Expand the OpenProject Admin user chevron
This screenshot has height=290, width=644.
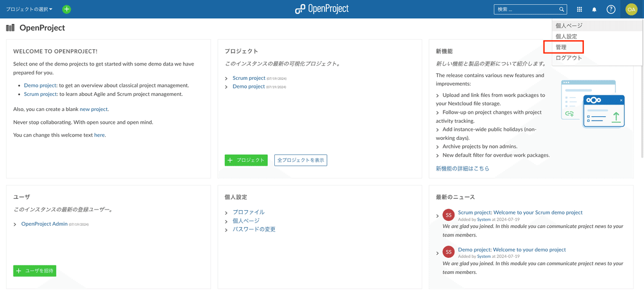(x=15, y=225)
